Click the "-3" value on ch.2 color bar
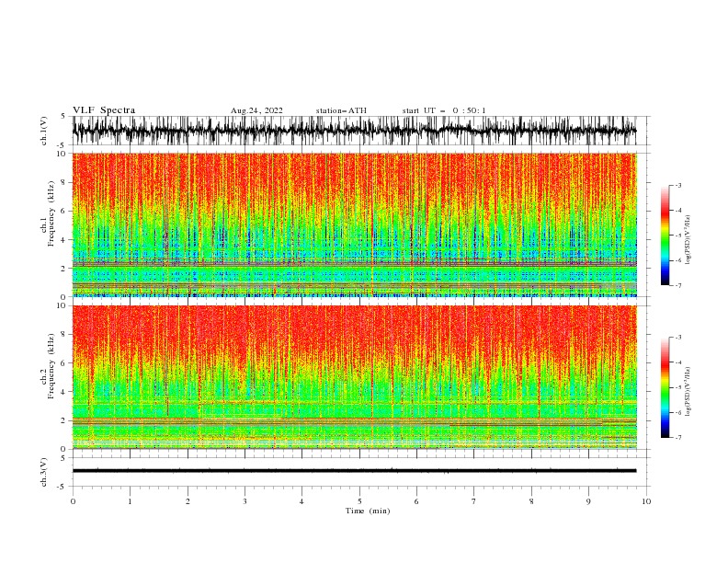 tap(678, 338)
